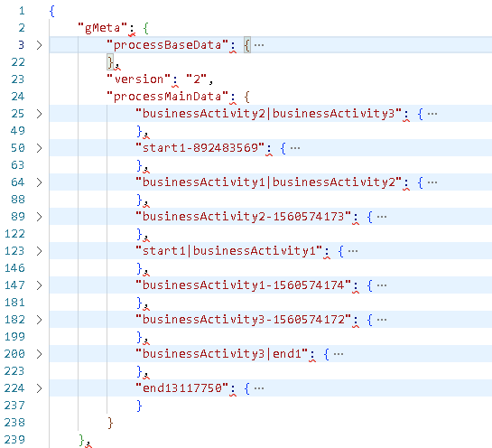
Task: Click the "processBaseData" key
Action: tap(168, 45)
